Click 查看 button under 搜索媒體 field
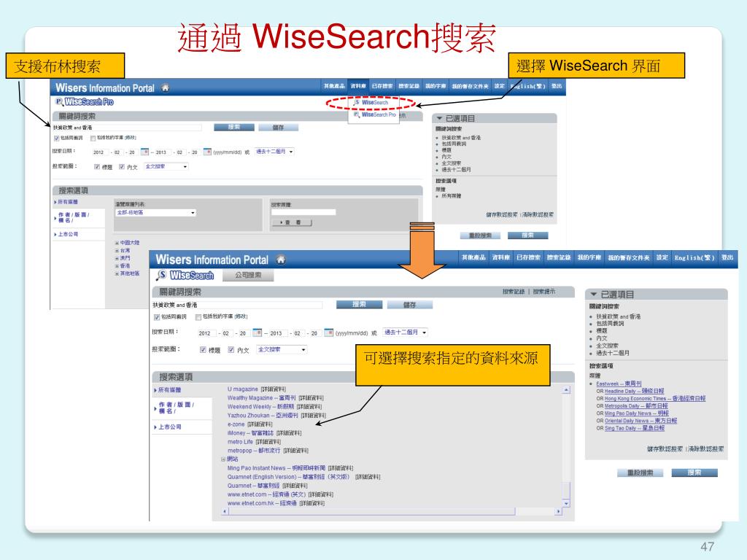This screenshot has width=747, height=560. 292,222
